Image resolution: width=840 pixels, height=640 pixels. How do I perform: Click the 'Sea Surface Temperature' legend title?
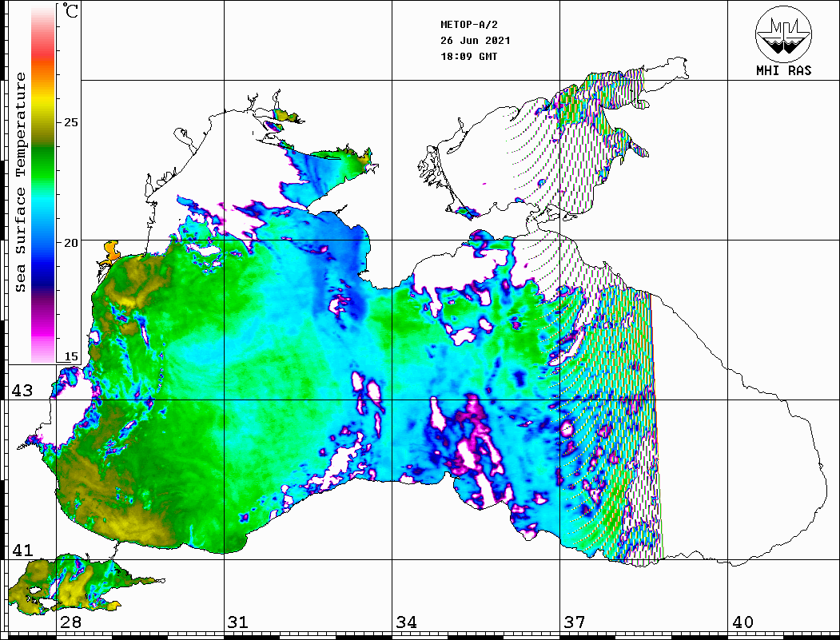tap(21, 182)
